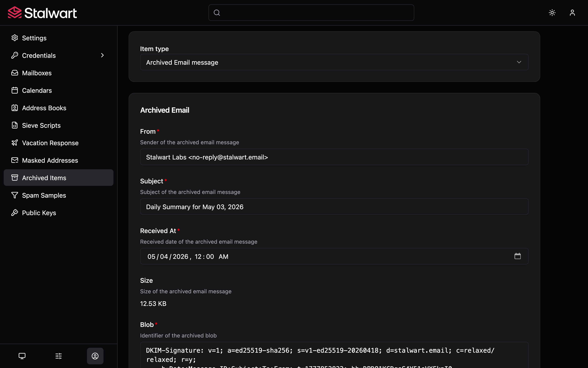Click the "12.53 KB" size value
The image size is (588, 368).
(153, 303)
